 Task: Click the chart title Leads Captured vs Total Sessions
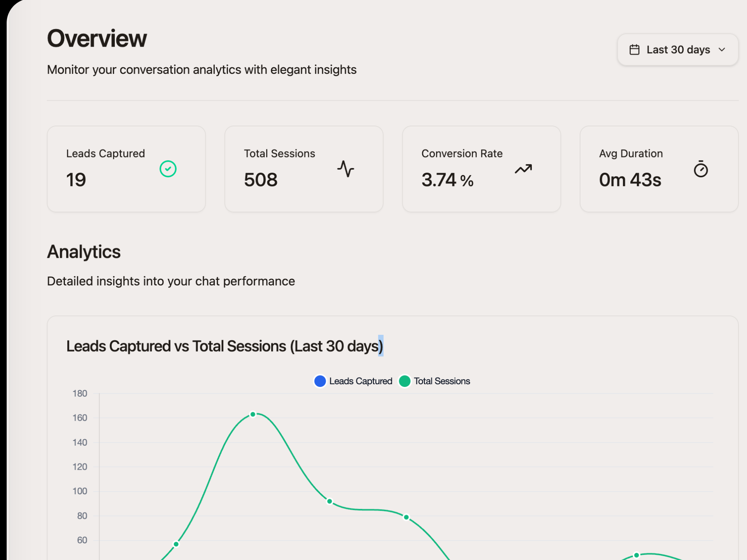225,346
